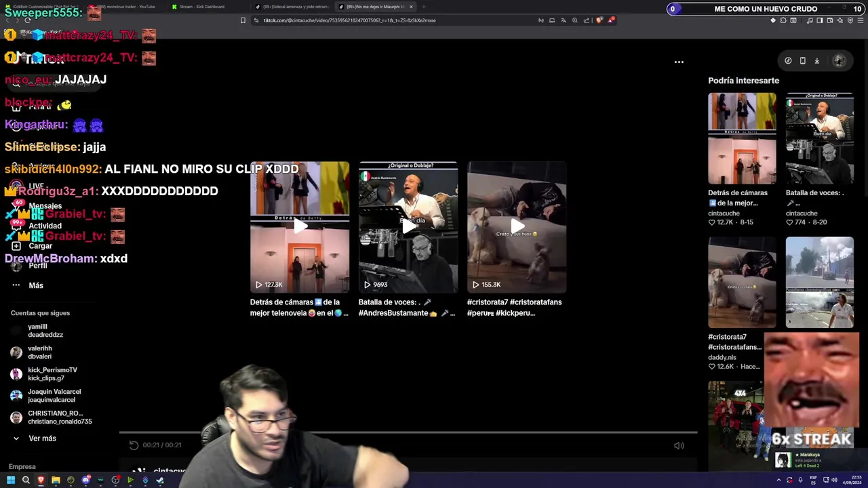Open the Brave VPN shield icon
This screenshot has width=868, height=488.
pos(850,20)
